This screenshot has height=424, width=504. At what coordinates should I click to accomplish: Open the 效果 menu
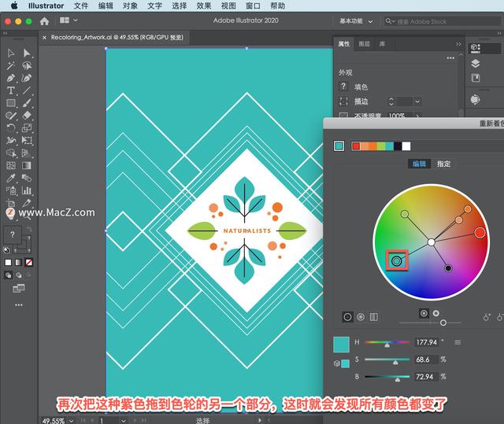(x=203, y=6)
